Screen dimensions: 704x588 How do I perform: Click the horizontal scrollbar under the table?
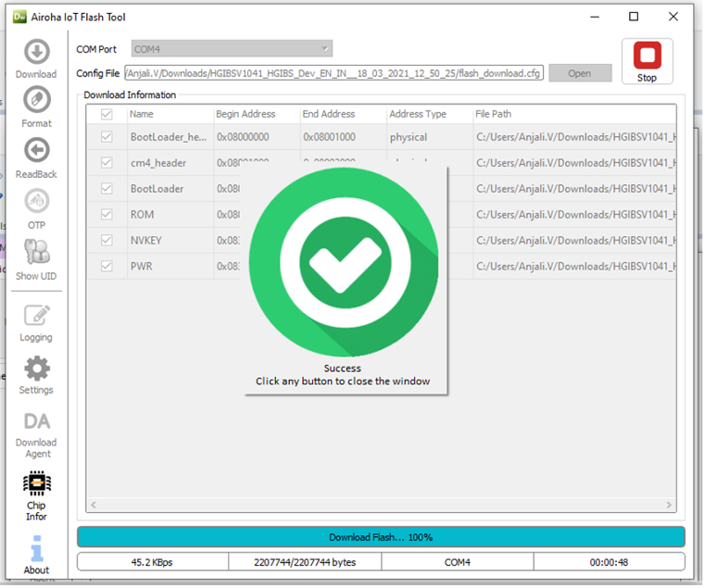click(381, 506)
